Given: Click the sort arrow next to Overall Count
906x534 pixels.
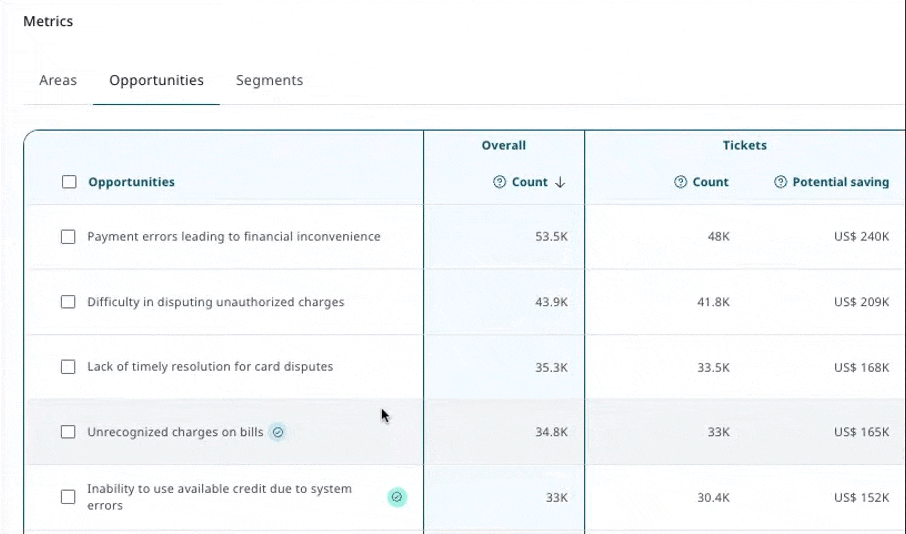Looking at the screenshot, I should point(560,182).
